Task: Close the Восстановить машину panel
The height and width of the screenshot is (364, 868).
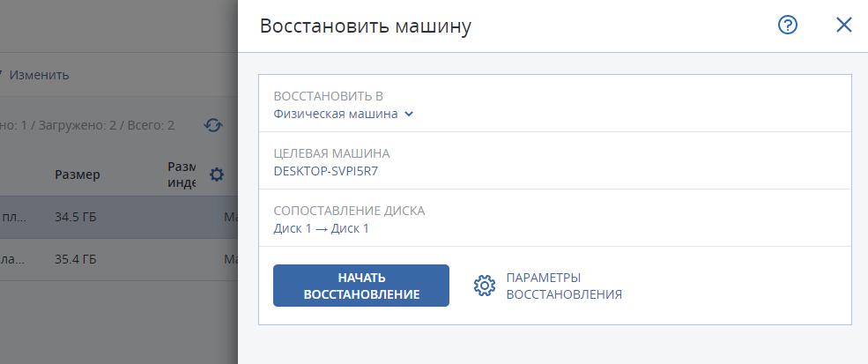Action: point(843,25)
